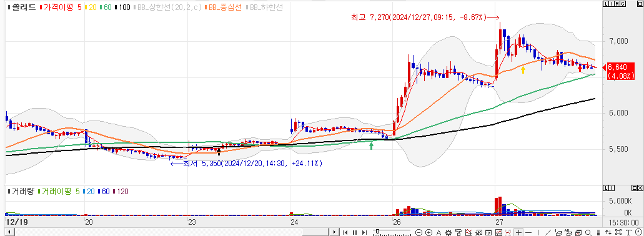Click the 가격이평 5 legend entry

(x=60, y=7)
